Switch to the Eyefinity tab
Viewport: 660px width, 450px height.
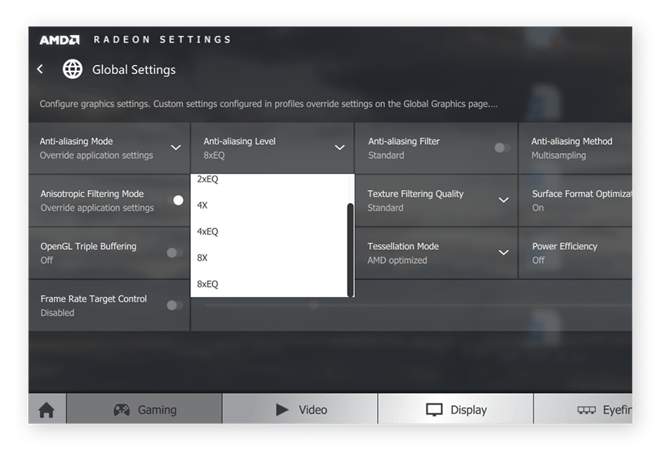(583, 409)
